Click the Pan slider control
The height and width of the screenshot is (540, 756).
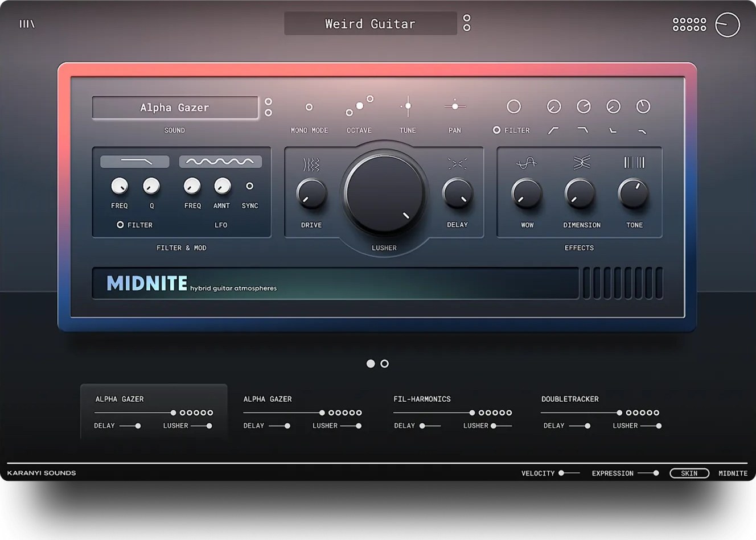[455, 106]
